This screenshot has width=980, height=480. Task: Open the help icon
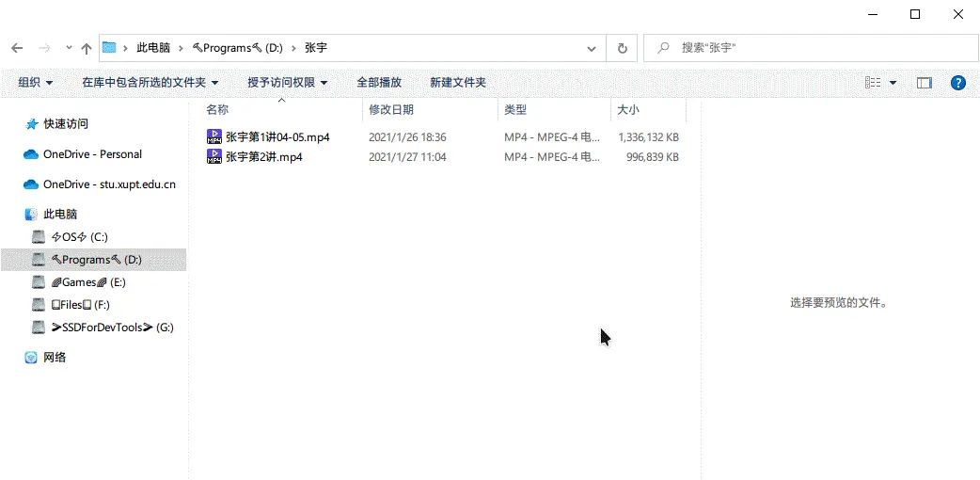pos(958,83)
